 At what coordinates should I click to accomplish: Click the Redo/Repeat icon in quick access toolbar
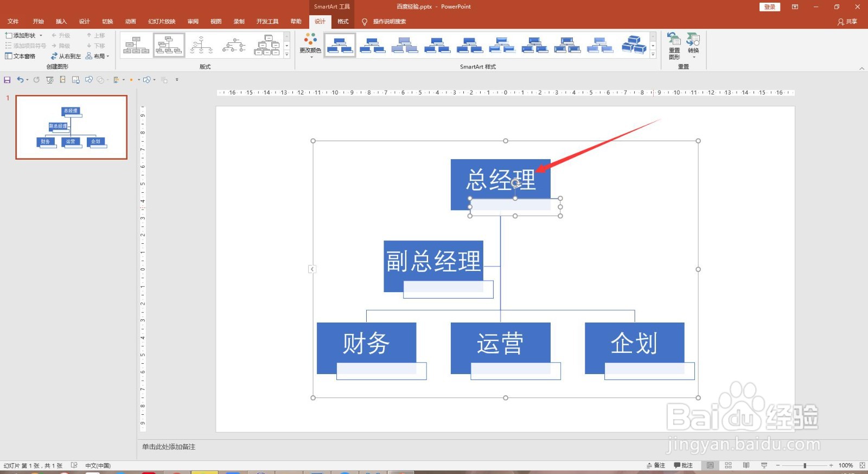(x=36, y=80)
